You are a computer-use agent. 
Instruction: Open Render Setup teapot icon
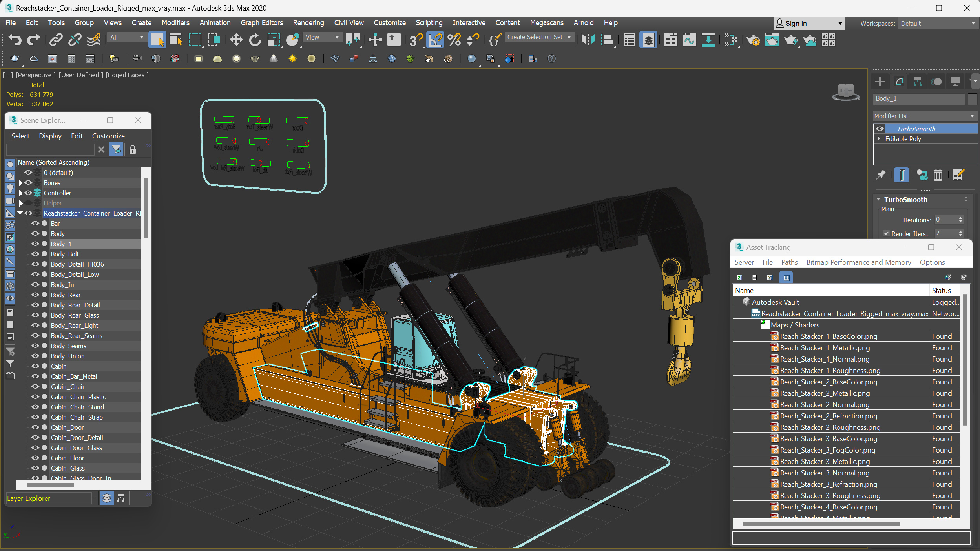[753, 40]
